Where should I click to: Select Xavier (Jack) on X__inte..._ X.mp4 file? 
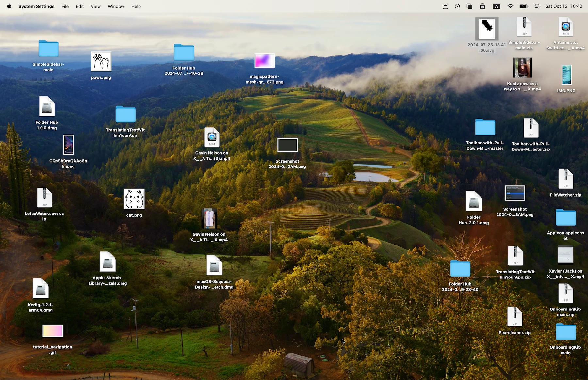[566, 255]
